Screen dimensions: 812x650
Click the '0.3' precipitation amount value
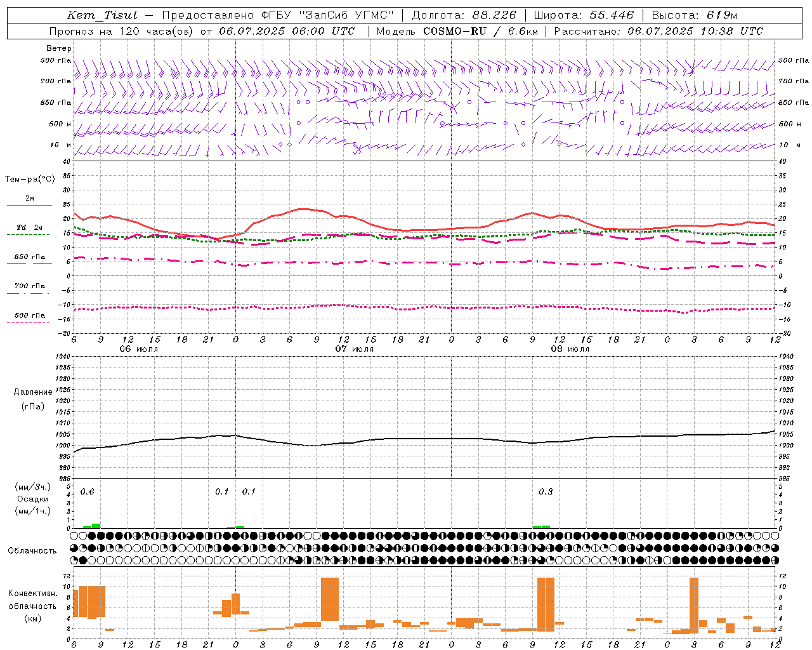click(x=546, y=492)
